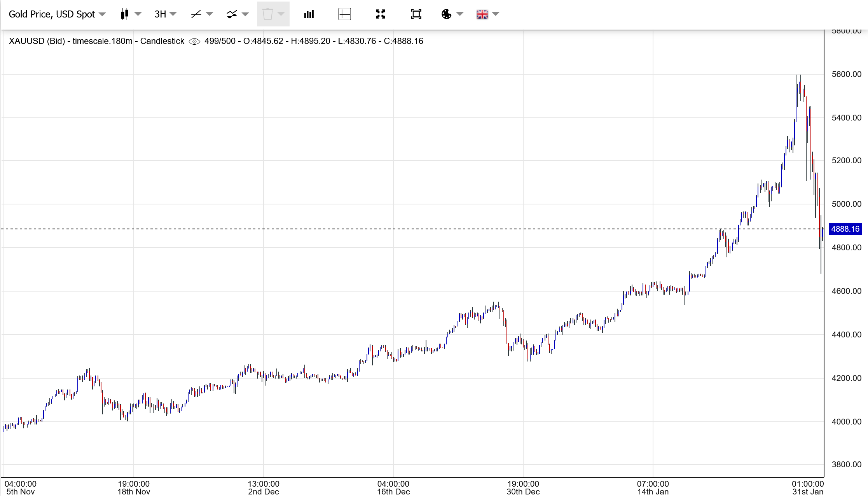868x496 pixels.
Task: Click the 4888.16 current price tag
Action: pyautogui.click(x=845, y=229)
